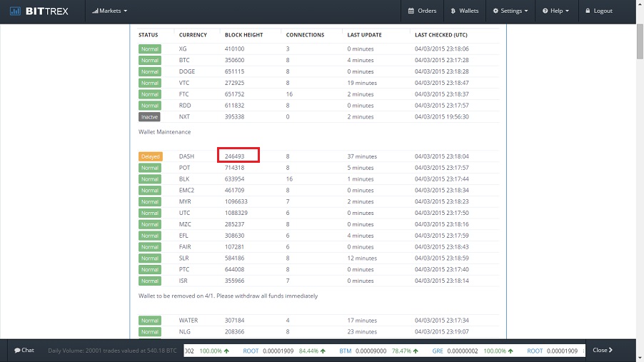The image size is (644, 362).
Task: Expand the Settings dropdown
Action: 510,11
